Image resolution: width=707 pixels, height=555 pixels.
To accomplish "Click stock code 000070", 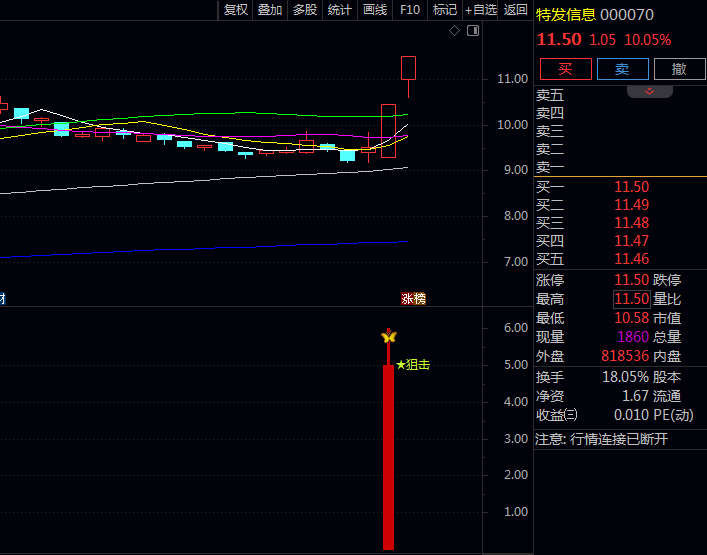I will (627, 15).
